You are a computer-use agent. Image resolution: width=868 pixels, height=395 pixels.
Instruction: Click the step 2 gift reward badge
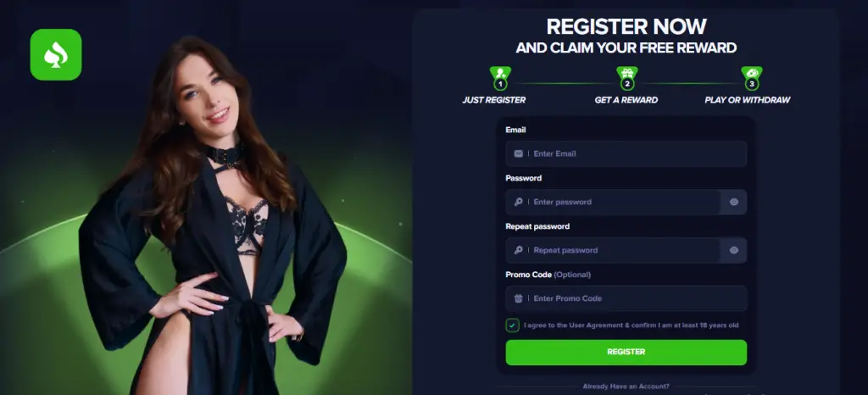tap(626, 78)
